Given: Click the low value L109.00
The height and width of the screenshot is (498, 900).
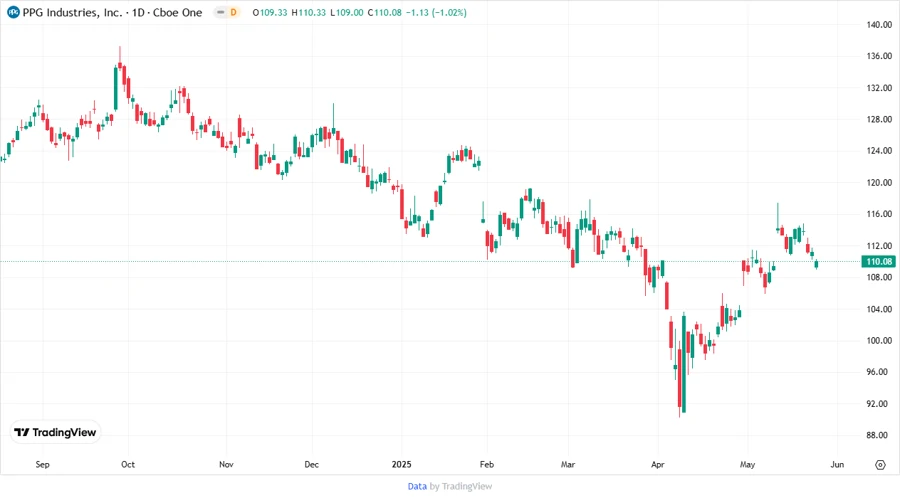Looking at the screenshot, I should pyautogui.click(x=347, y=12).
